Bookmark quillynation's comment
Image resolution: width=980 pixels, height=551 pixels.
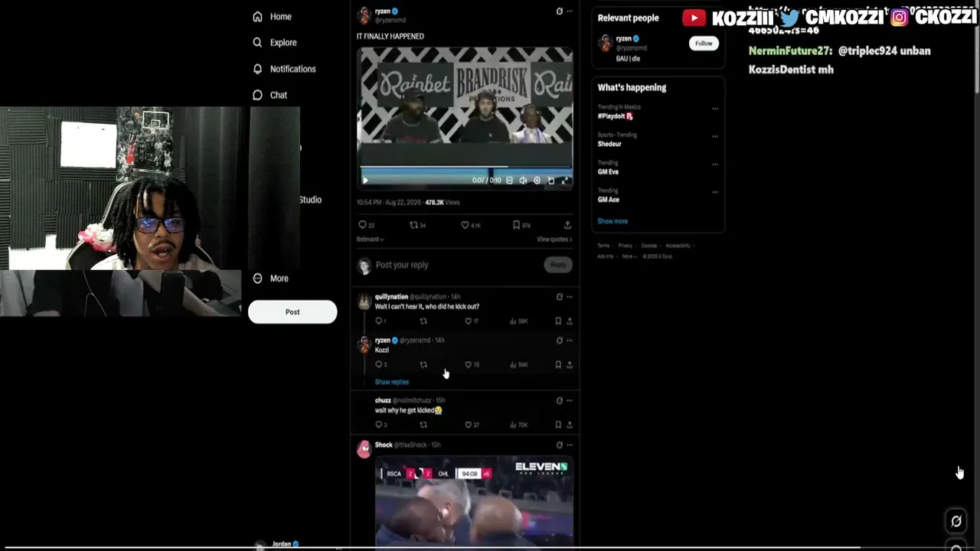(558, 321)
